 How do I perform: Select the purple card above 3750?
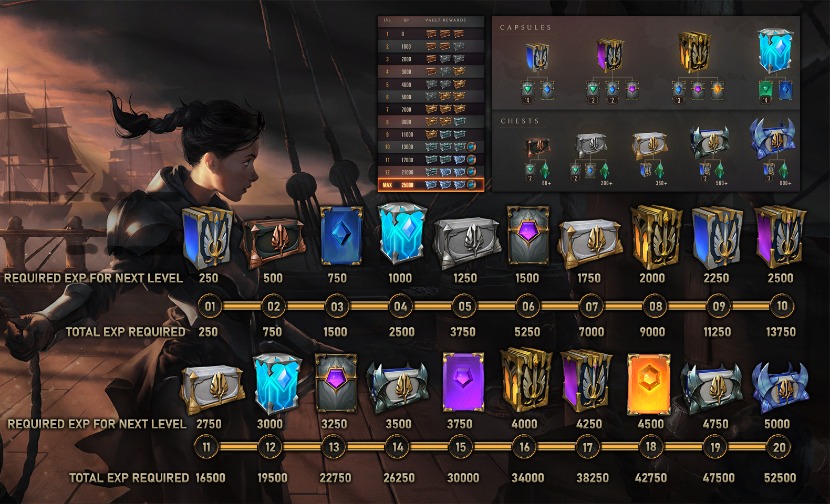click(463, 382)
